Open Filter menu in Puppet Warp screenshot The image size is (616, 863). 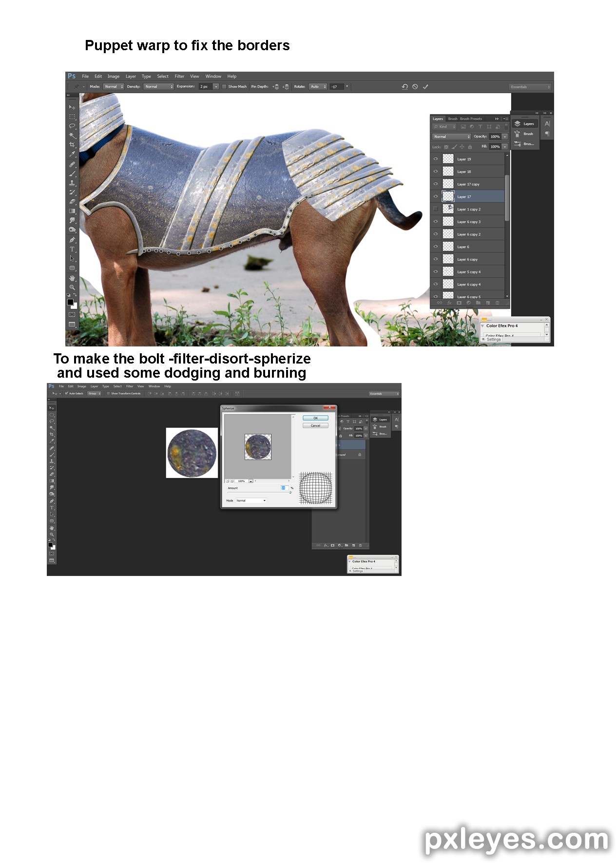(179, 77)
